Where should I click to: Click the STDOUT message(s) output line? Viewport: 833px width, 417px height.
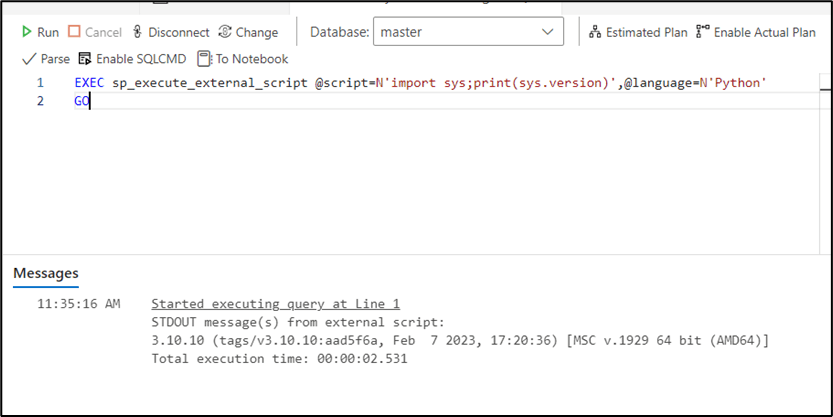297,322
